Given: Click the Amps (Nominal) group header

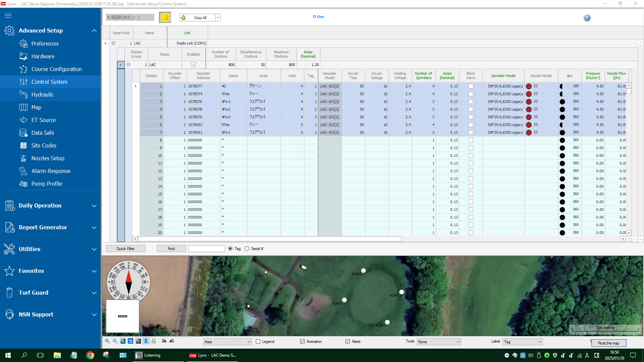Looking at the screenshot, I should [308, 54].
